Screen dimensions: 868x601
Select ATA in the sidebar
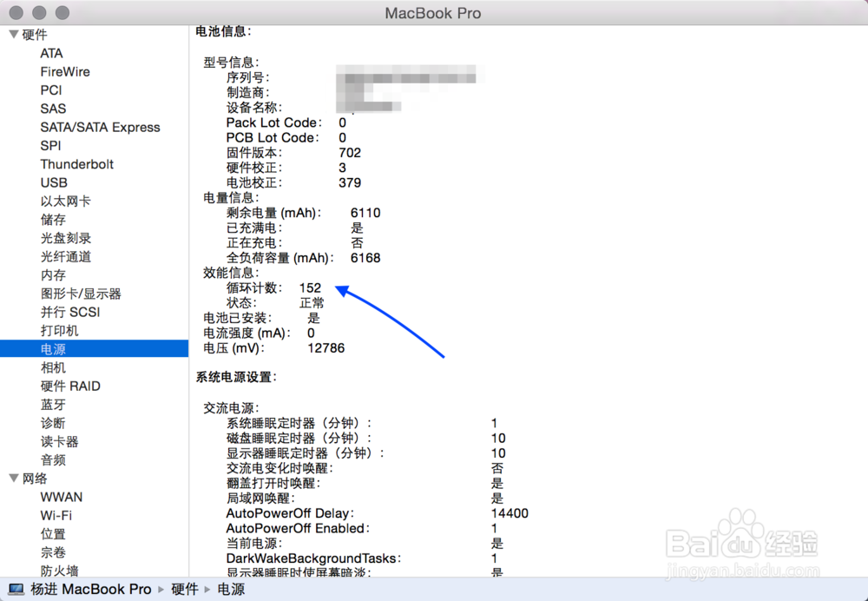click(51, 53)
